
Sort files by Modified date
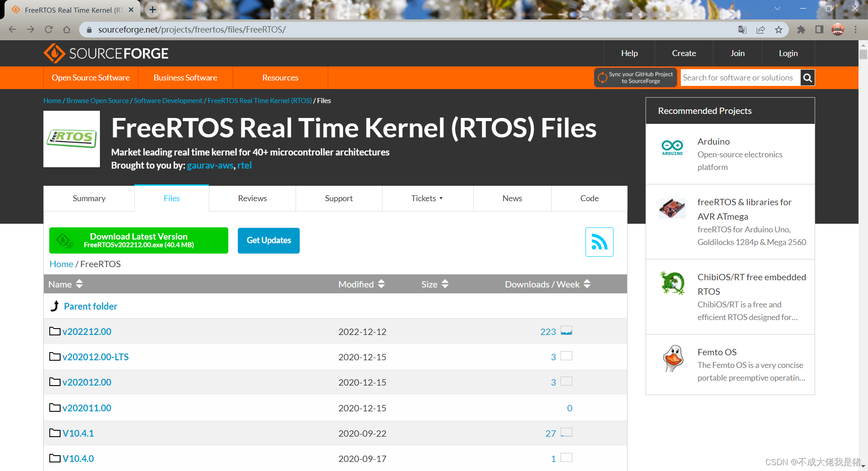tap(361, 284)
